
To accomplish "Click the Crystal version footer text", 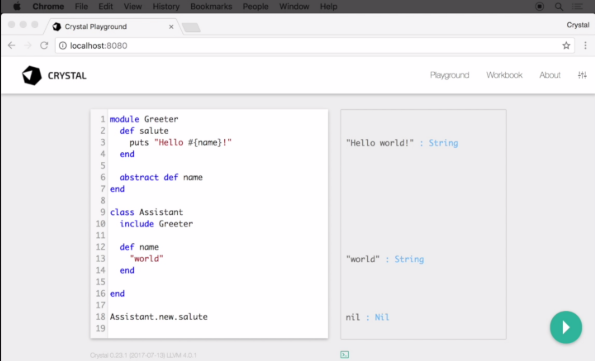I will click(x=143, y=355).
